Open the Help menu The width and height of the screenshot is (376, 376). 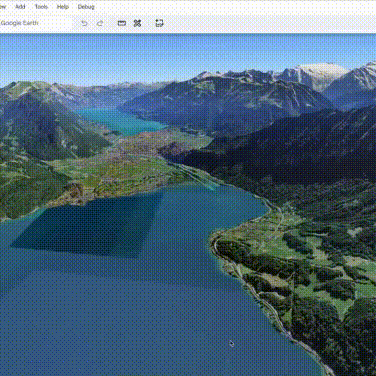63,7
